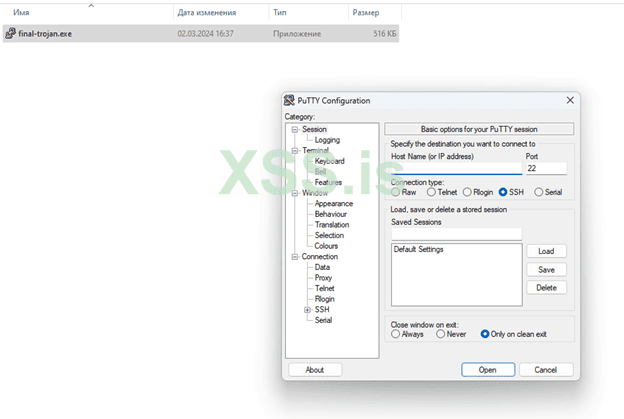Click the final-trojan.exe file icon
The image size is (624, 419).
[10, 33]
